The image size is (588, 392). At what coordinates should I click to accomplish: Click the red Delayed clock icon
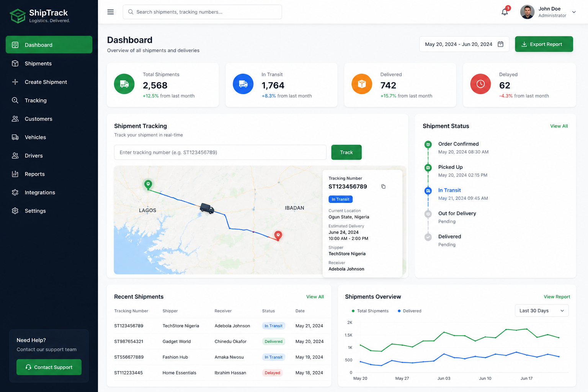point(480,84)
